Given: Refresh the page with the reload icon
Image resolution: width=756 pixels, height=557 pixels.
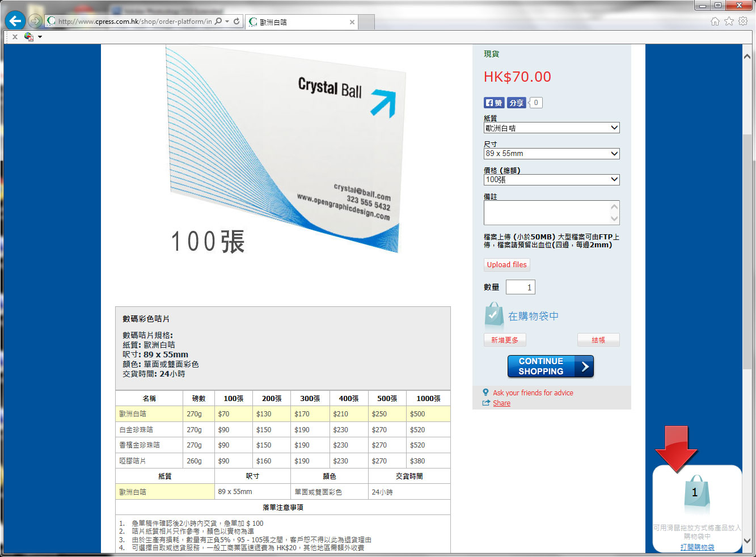Looking at the screenshot, I should coord(236,22).
